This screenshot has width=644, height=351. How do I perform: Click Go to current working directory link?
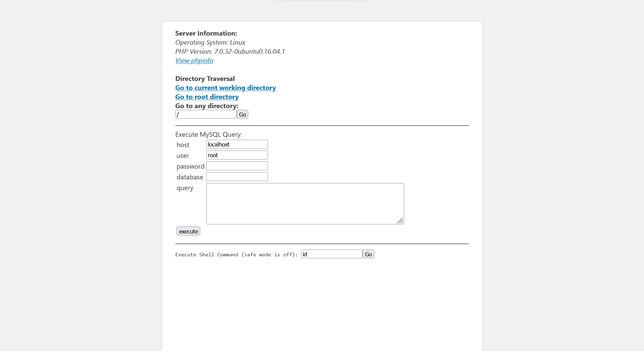(225, 88)
